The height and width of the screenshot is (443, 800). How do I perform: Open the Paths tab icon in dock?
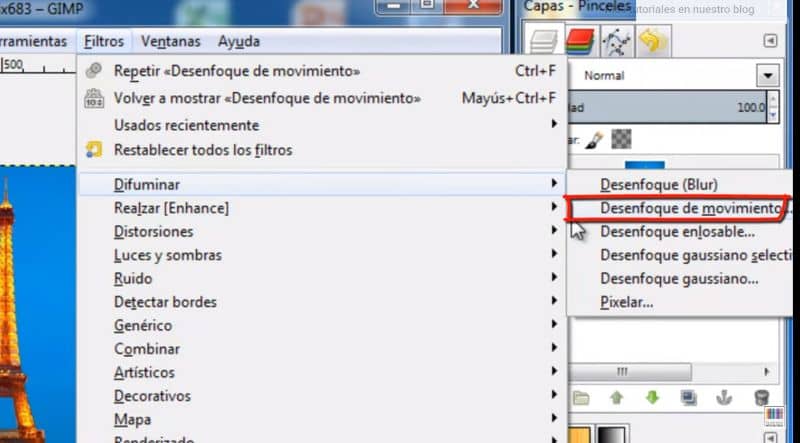616,42
